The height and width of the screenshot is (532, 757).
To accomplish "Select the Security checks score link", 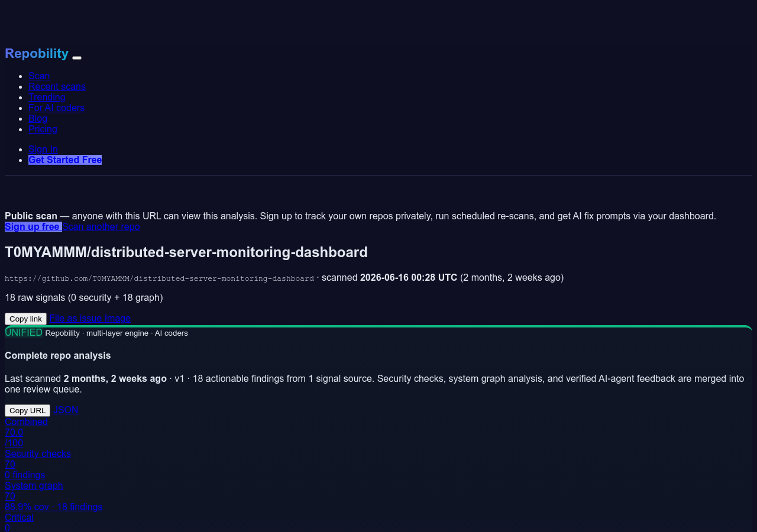I will point(38,453).
